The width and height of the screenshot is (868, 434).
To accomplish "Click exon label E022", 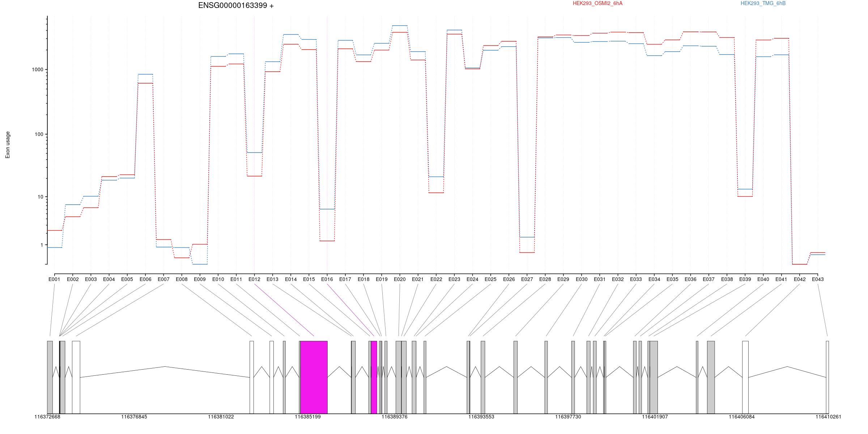I will 436,279.
